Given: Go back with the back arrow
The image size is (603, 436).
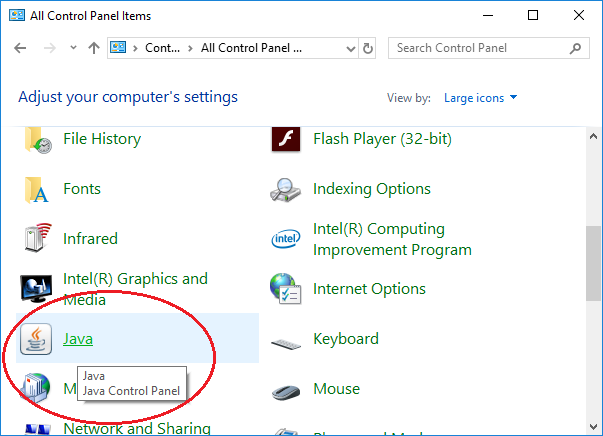Looking at the screenshot, I should click(x=20, y=48).
